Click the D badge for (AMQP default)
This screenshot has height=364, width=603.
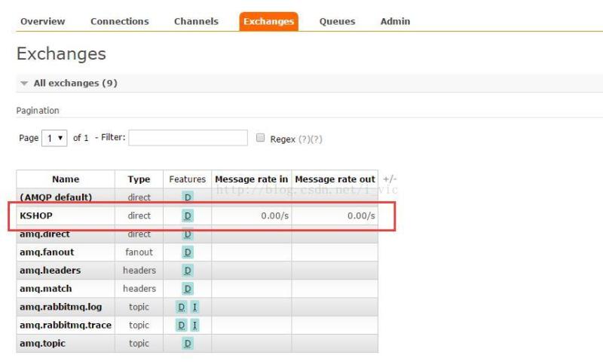pyautogui.click(x=188, y=197)
